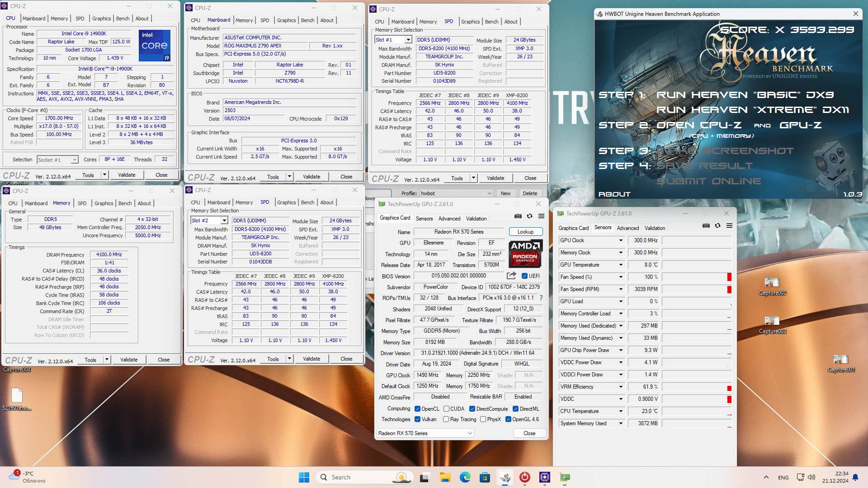
Task: Click Lookup button in GPU-Z
Action: [x=525, y=232]
